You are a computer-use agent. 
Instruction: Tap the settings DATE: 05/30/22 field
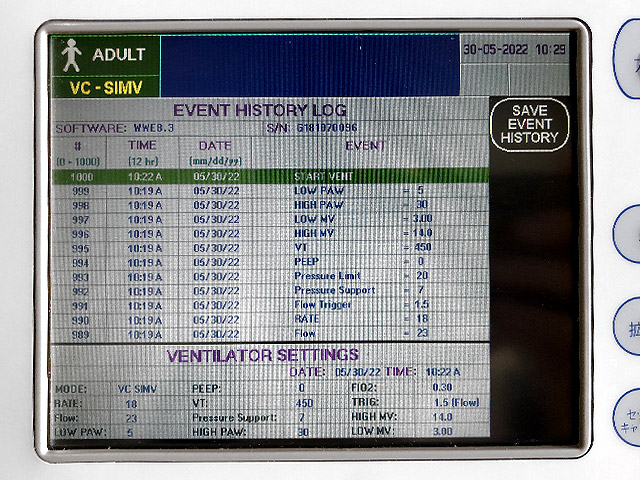pyautogui.click(x=335, y=372)
